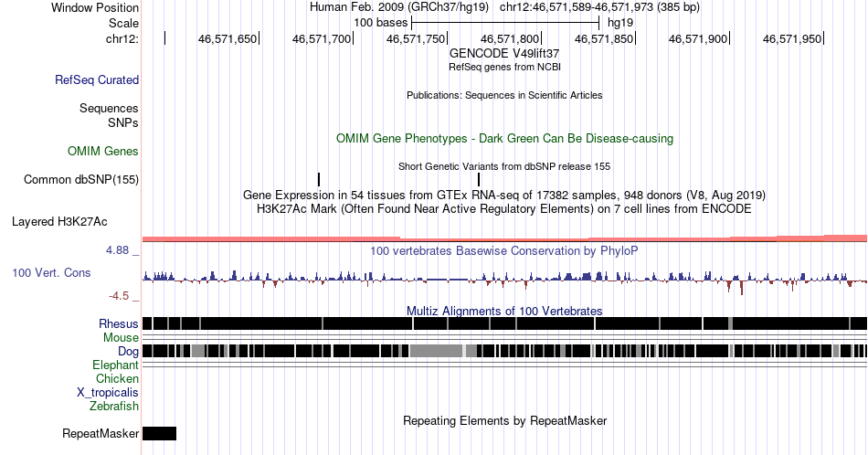Click the 46,571,700 ruler position
Viewport: 868px width, 455px height.
(322, 38)
